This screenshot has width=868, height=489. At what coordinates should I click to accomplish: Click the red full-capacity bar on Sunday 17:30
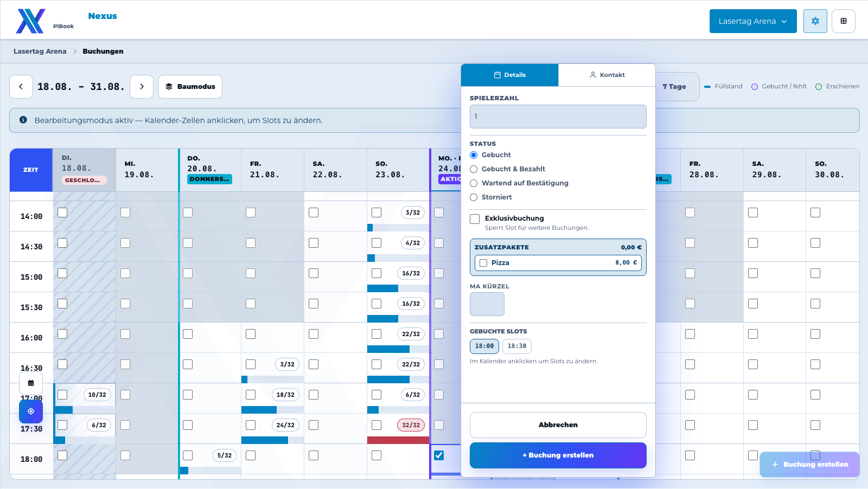point(398,440)
